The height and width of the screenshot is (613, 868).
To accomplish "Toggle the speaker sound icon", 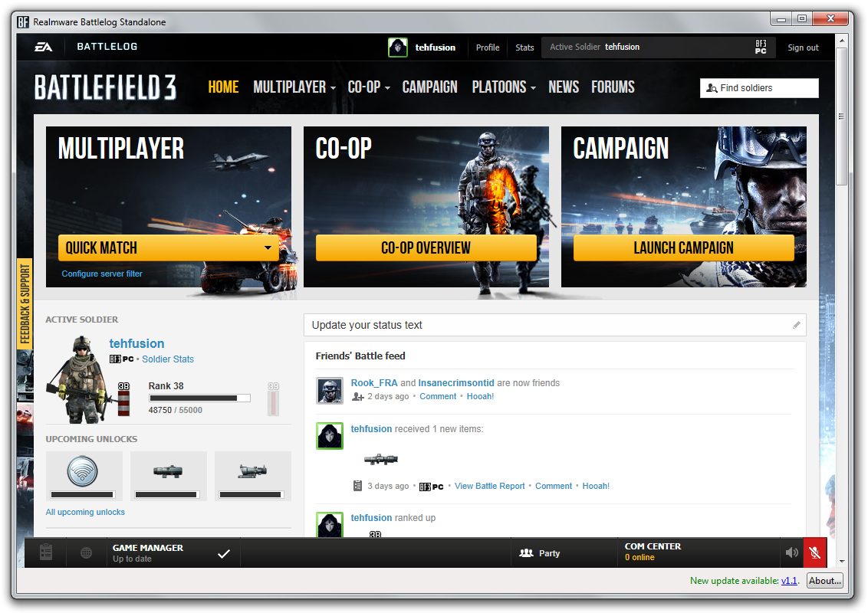I will pyautogui.click(x=791, y=552).
